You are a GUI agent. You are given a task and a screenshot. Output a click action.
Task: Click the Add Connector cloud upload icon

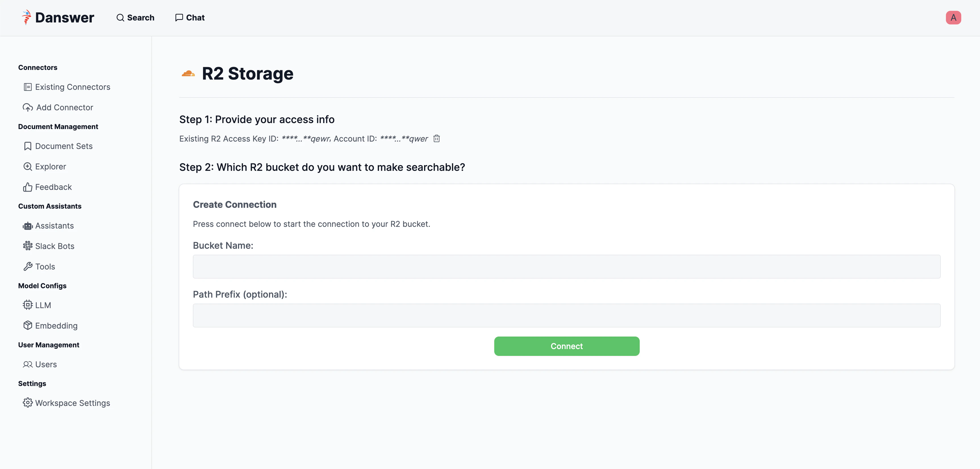[x=27, y=108]
